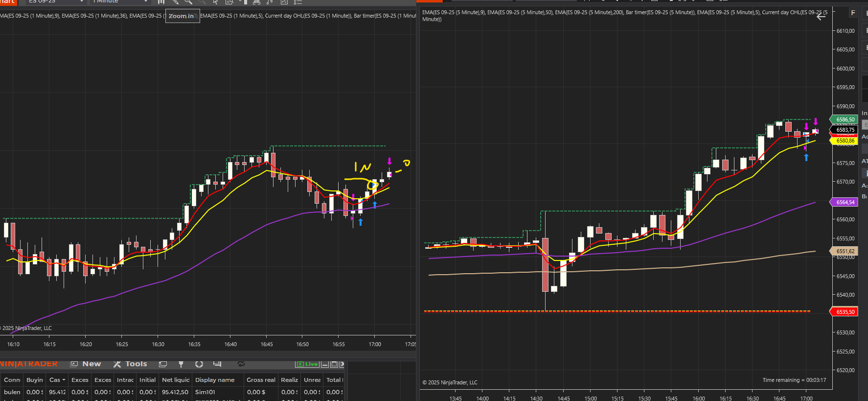This screenshot has width=868, height=401.
Task: Click the Intrac column header
Action: click(125, 380)
